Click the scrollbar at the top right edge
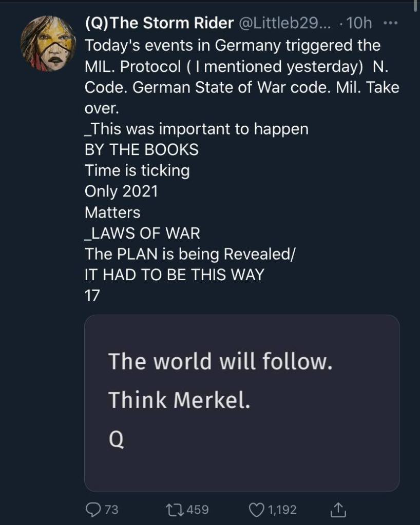 416,4
